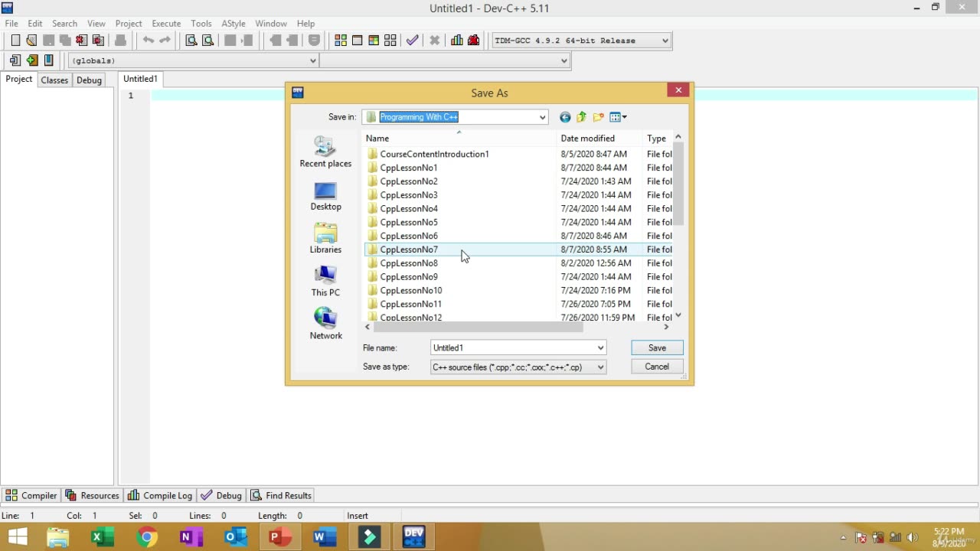Select Recent places in the places bar

click(x=325, y=152)
